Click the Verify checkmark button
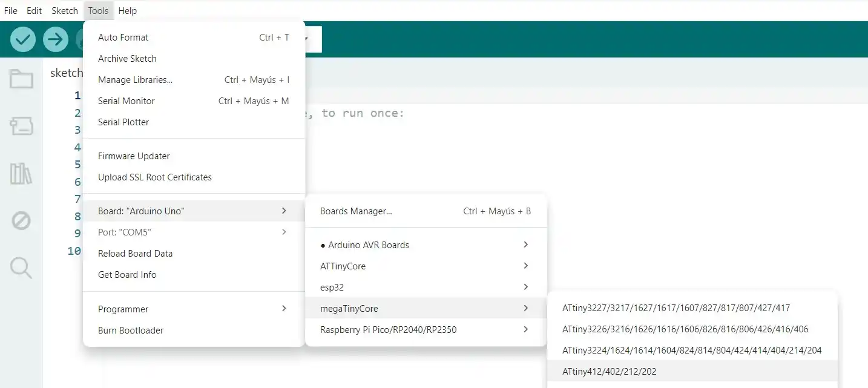The width and height of the screenshot is (868, 388). coord(23,40)
